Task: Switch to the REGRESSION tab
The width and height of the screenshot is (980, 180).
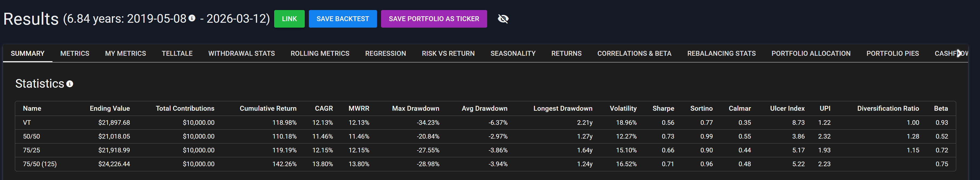Action: tap(385, 53)
